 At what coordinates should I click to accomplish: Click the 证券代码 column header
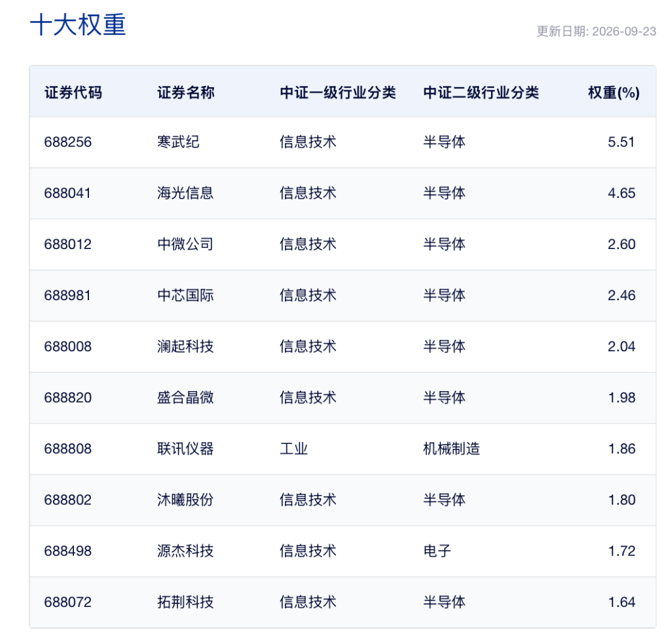point(73,92)
